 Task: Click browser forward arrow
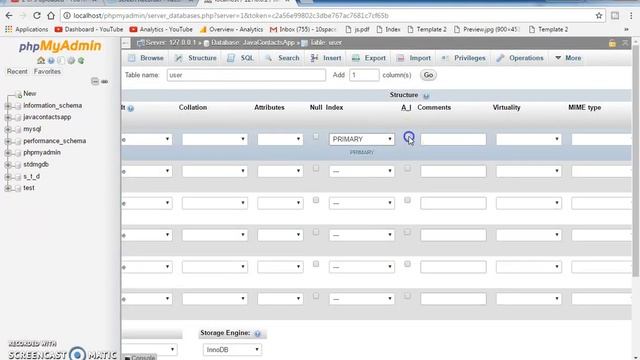[x=23, y=16]
